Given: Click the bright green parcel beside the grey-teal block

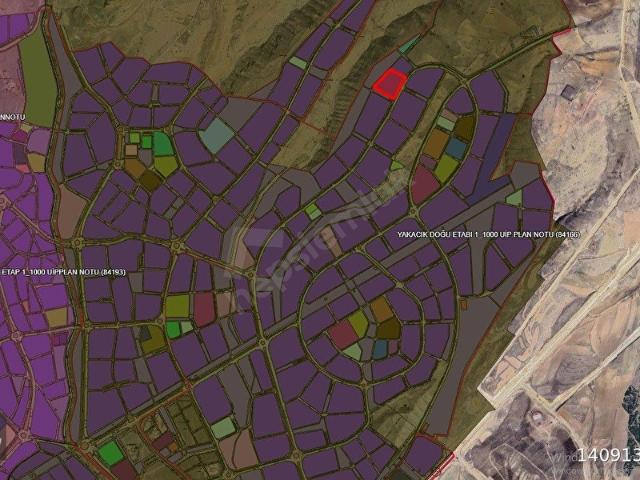Looking at the screenshot, I should click(x=162, y=143).
